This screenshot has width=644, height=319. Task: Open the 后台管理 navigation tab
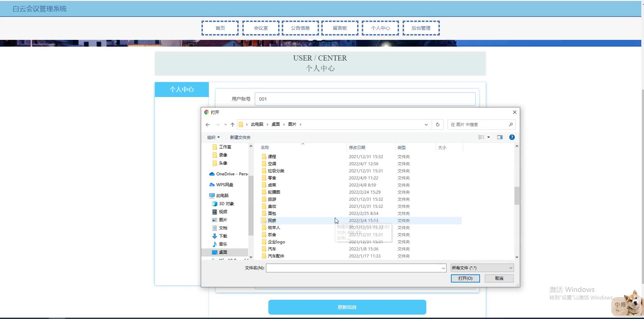[x=421, y=28]
